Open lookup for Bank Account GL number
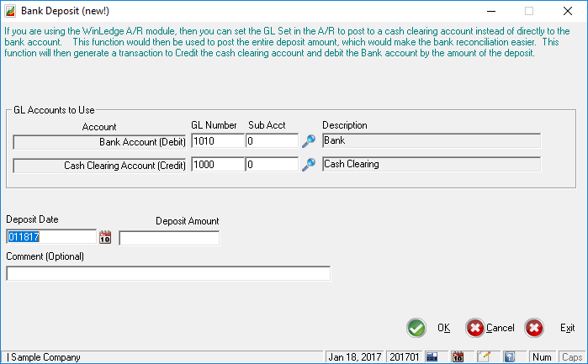The width and height of the screenshot is (588, 364). coord(309,141)
